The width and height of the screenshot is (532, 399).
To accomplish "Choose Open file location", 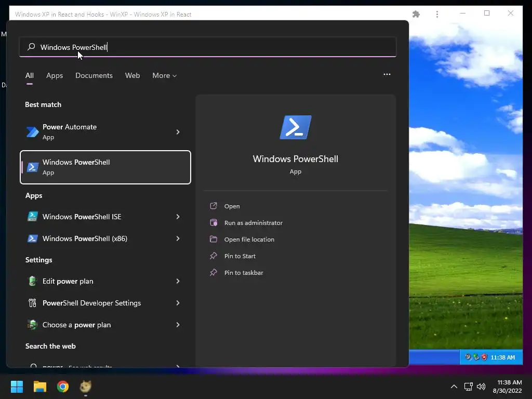I will point(249,239).
